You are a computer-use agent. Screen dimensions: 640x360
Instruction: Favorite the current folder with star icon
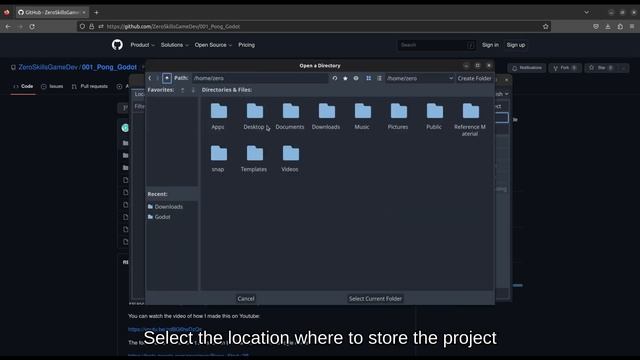point(345,78)
